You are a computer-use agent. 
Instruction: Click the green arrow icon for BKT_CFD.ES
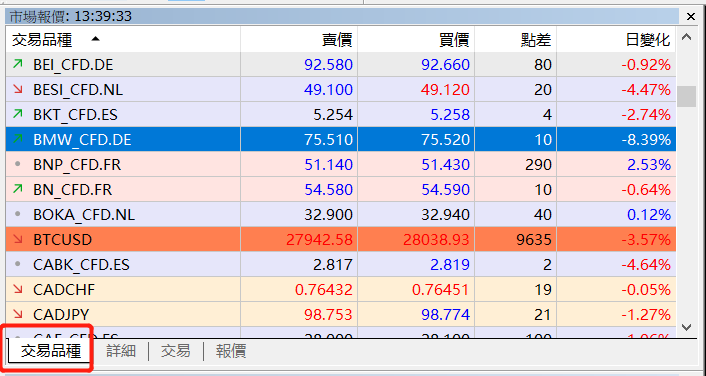(x=18, y=114)
